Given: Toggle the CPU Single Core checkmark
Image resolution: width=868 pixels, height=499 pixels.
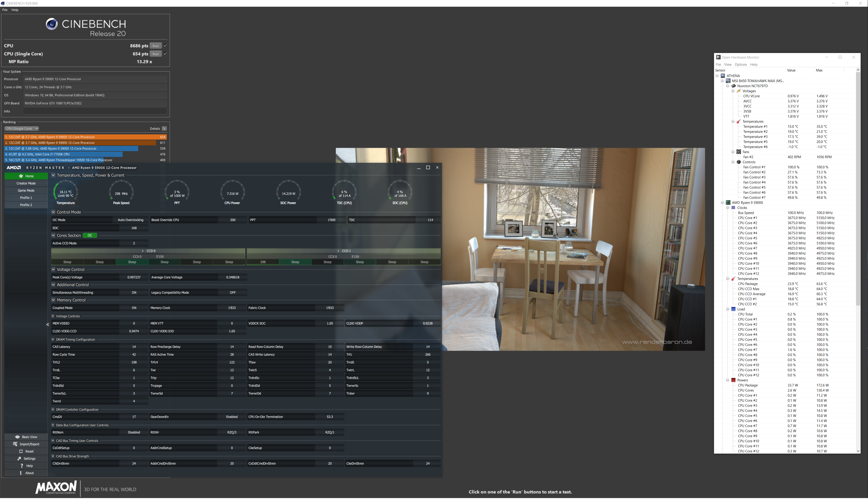Looking at the screenshot, I should tap(166, 54).
